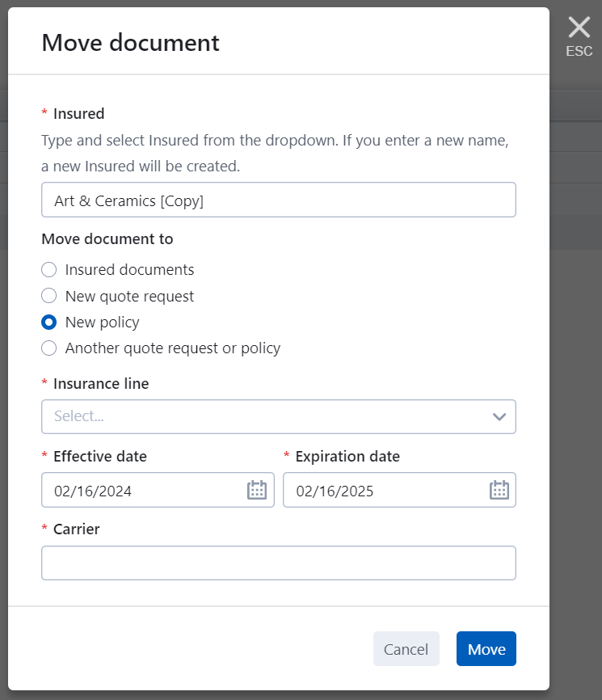602x700 pixels.
Task: Click the Insurance line field label
Action: (101, 384)
